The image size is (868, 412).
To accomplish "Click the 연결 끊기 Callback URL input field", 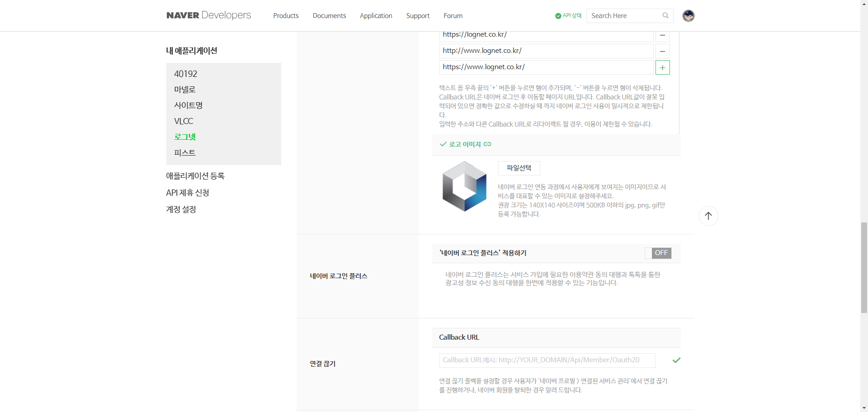I will point(547,360).
